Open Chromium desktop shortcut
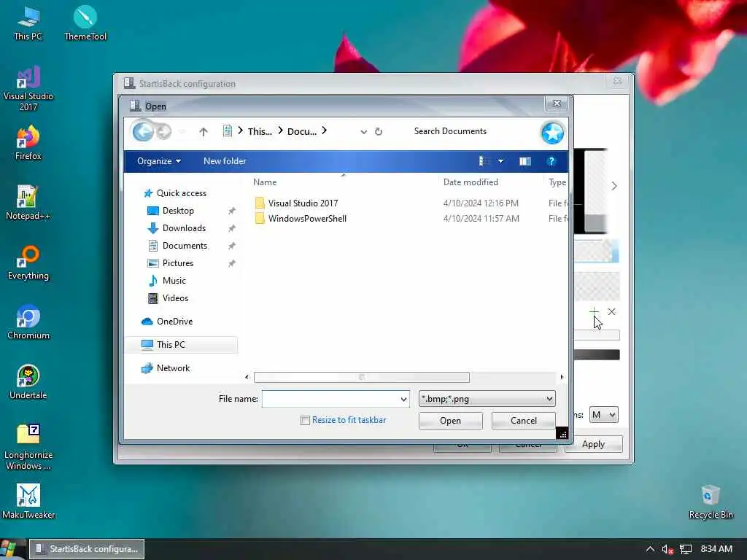This screenshot has width=747, height=560. click(x=28, y=322)
